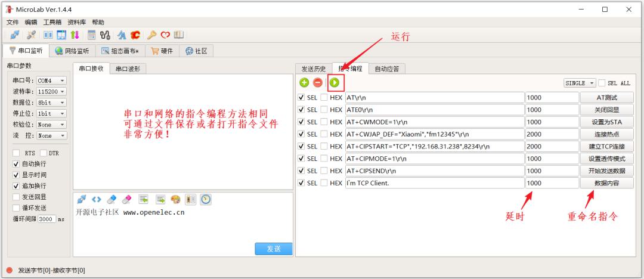644x279 pixels.
Task: Click the split-panel icon beside the palette
Action: 190,199
